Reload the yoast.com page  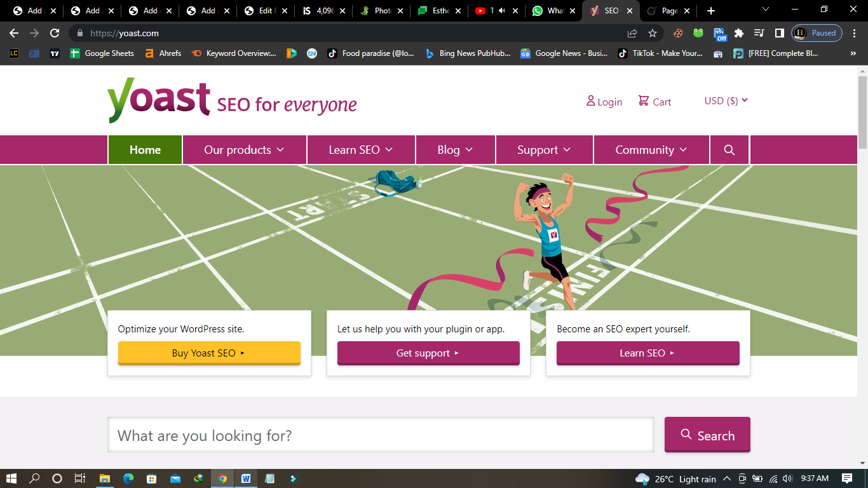(x=55, y=33)
